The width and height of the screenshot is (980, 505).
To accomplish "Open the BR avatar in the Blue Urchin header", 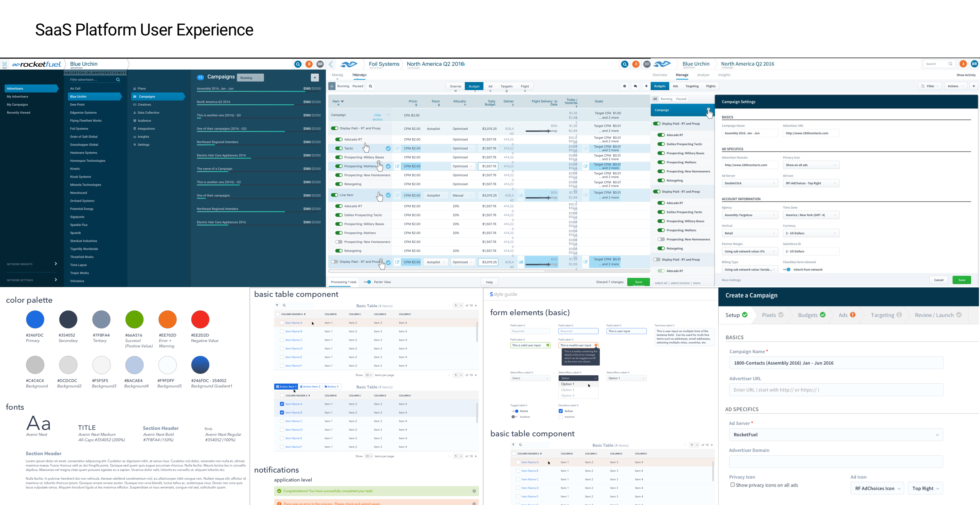I will click(x=974, y=64).
